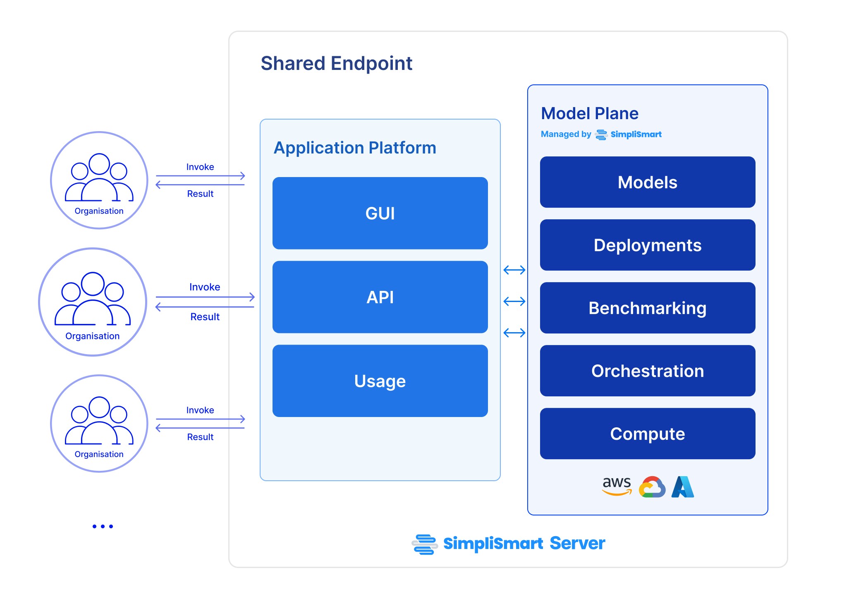Click the top bidirectional arrow between API and Model Plane

(x=514, y=271)
